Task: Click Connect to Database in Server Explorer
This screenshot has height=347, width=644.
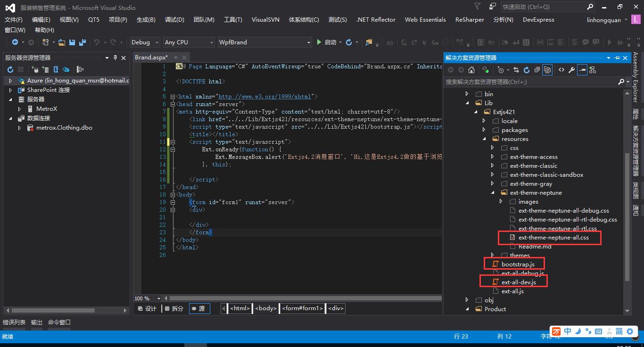Action: [x=34, y=69]
